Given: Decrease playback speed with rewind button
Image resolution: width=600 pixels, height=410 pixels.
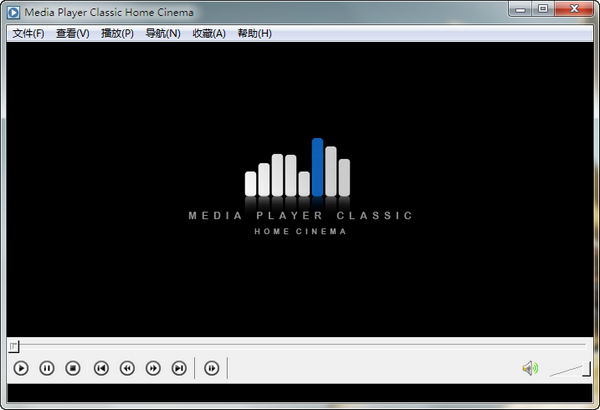Looking at the screenshot, I should (127, 368).
